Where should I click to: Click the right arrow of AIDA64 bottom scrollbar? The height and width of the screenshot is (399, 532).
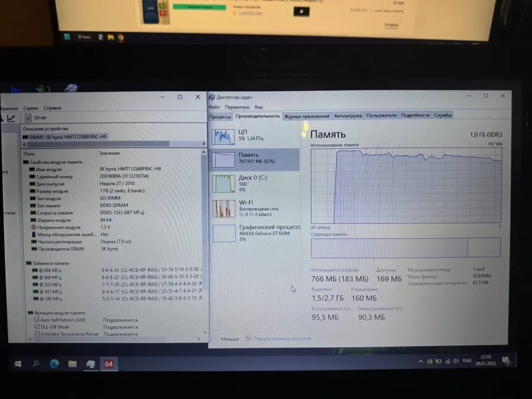tap(199, 339)
